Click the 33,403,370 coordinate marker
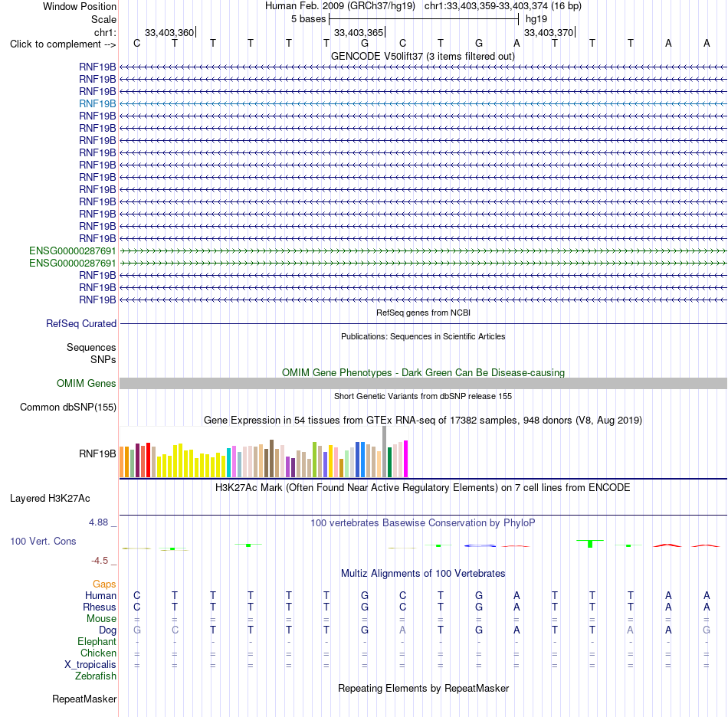 549,32
